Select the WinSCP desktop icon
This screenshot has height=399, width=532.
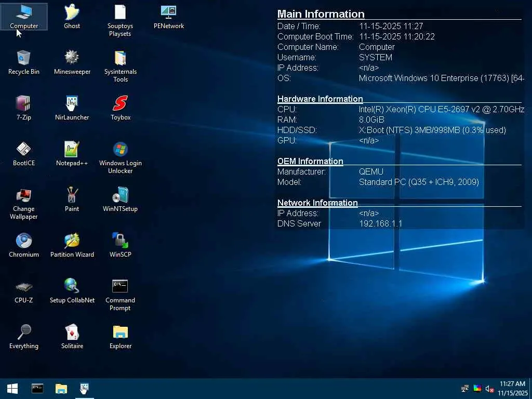click(x=120, y=245)
